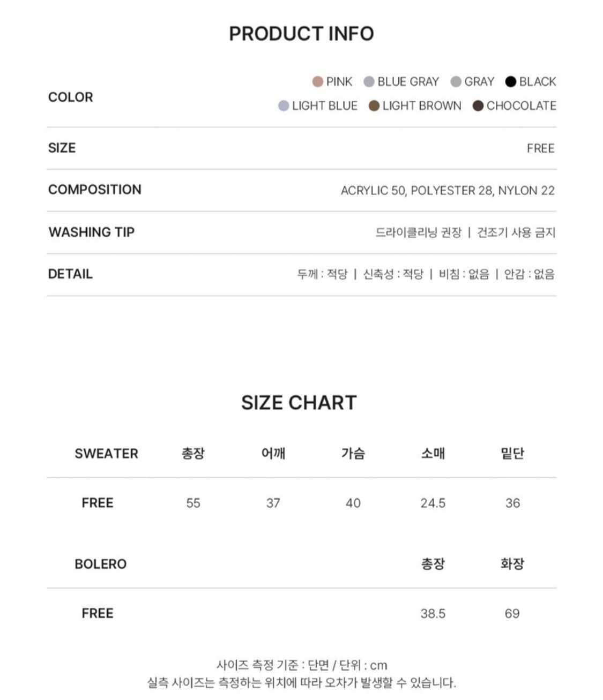Click the sweater 총장 value 55
Viewport: 603px width, 700px height.
[193, 503]
